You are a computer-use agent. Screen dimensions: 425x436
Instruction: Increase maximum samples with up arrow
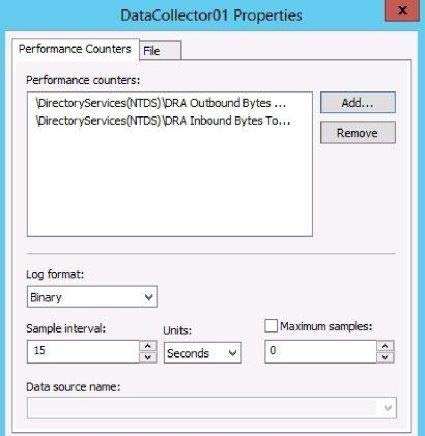pos(385,346)
